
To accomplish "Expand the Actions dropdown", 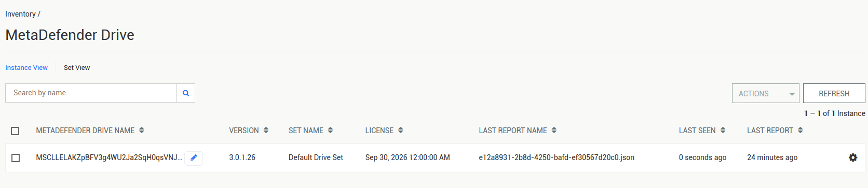I will pyautogui.click(x=766, y=94).
